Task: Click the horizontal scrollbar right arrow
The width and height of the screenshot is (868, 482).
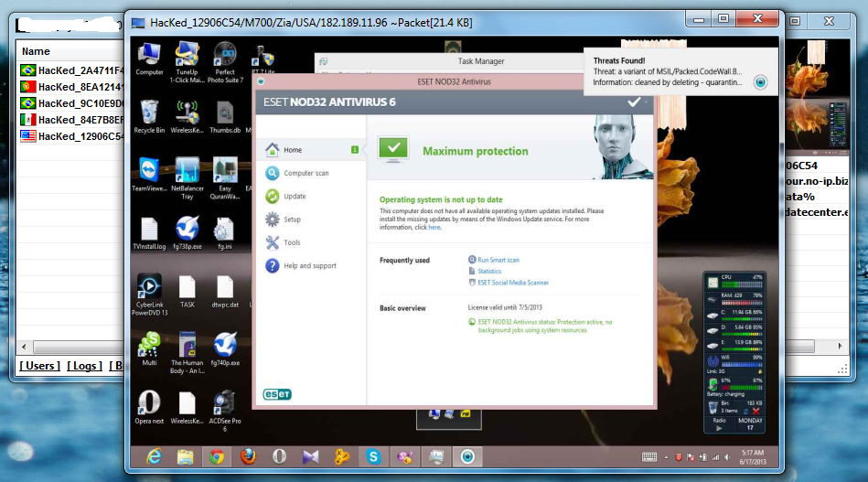Action: 840,347
